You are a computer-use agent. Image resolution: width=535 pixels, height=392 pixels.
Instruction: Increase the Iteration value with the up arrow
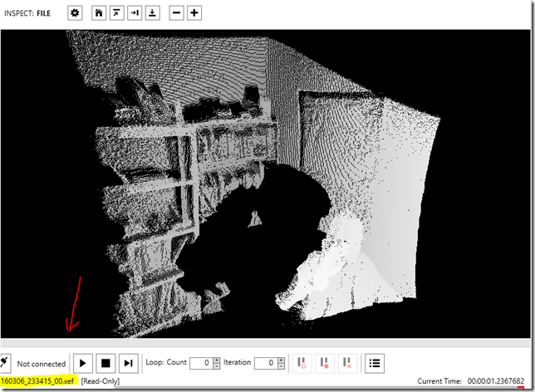point(281,360)
